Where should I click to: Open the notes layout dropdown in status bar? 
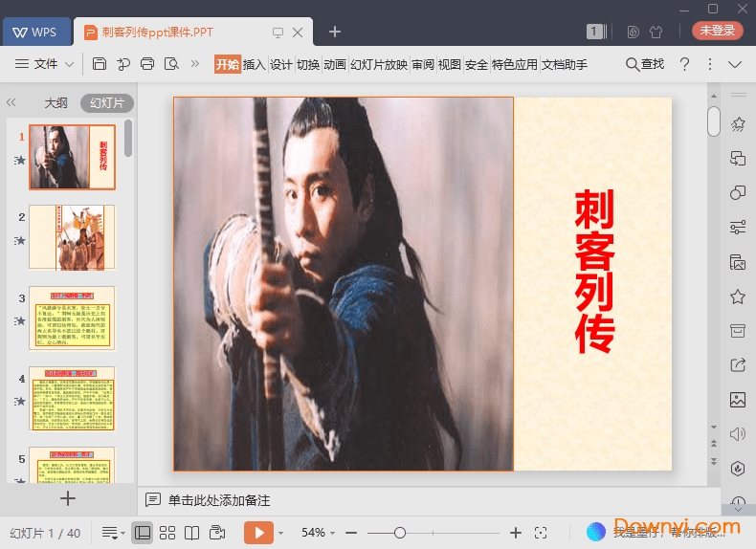(113, 533)
